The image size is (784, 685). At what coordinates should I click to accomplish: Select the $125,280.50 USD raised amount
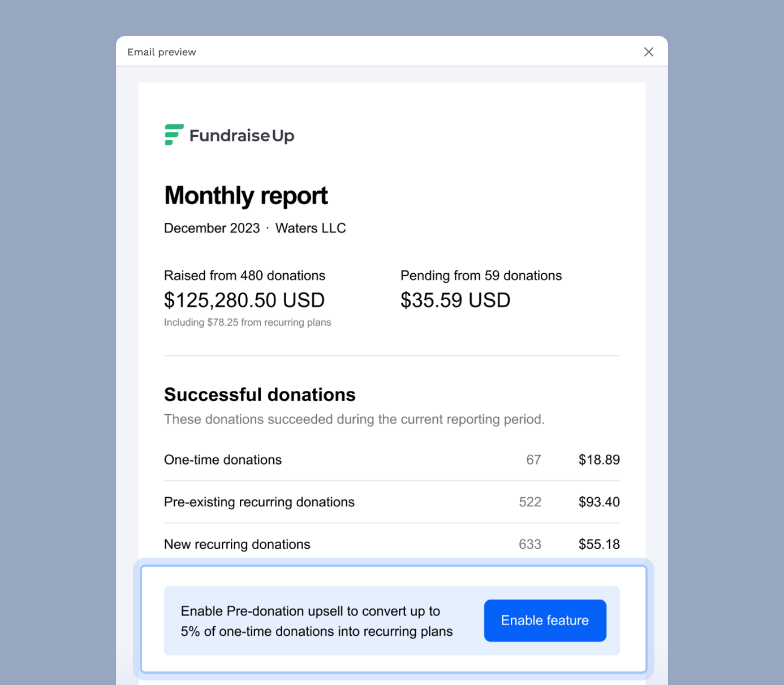(x=244, y=300)
